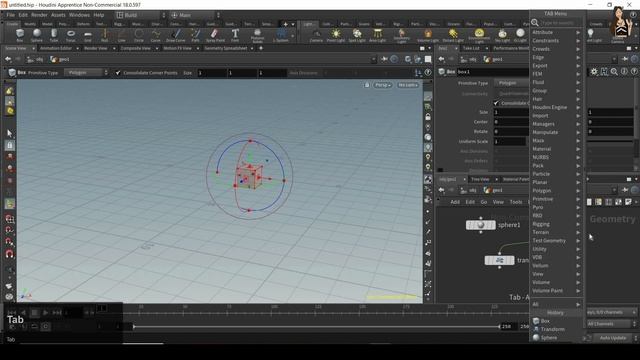Image resolution: width=640 pixels, height=360 pixels.
Task: Open the Render menu
Action: coord(39,15)
